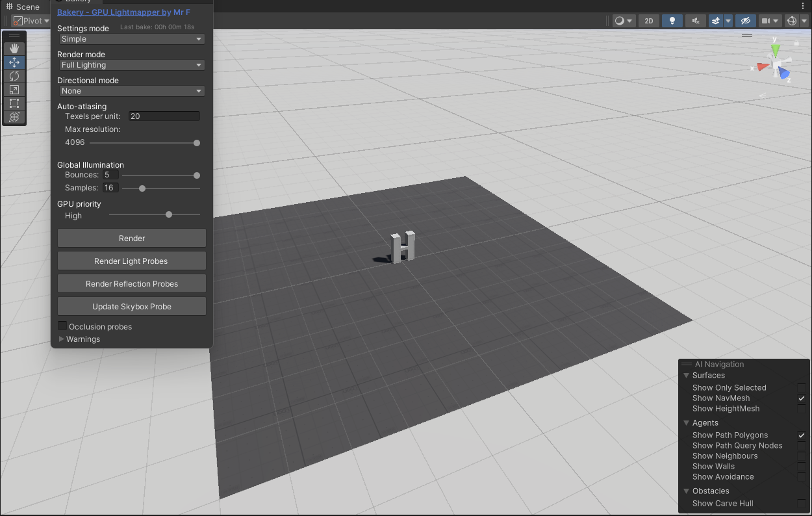The image size is (812, 516).
Task: Toggle scene audio mute icon
Action: (696, 21)
